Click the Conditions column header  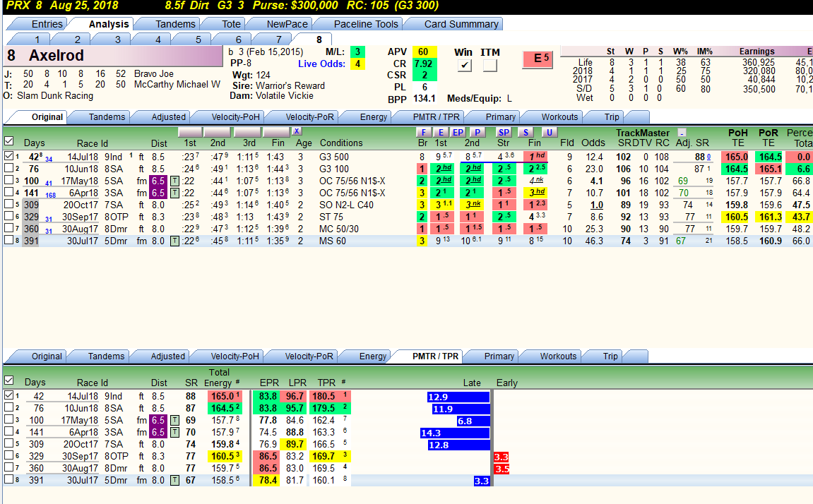pos(341,143)
